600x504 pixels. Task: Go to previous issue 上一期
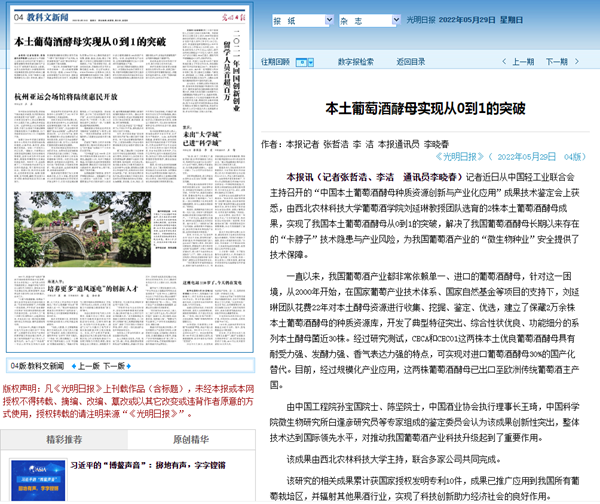[x=520, y=62]
